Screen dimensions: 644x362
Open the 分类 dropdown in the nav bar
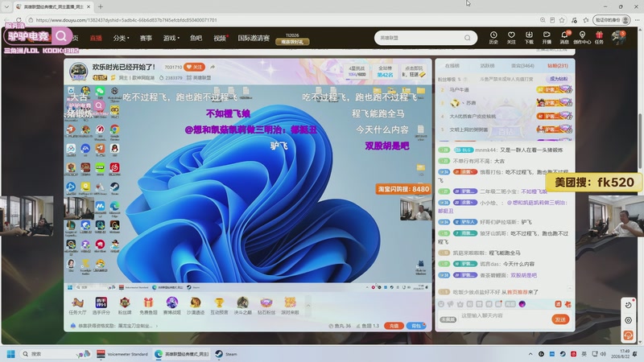[121, 38]
